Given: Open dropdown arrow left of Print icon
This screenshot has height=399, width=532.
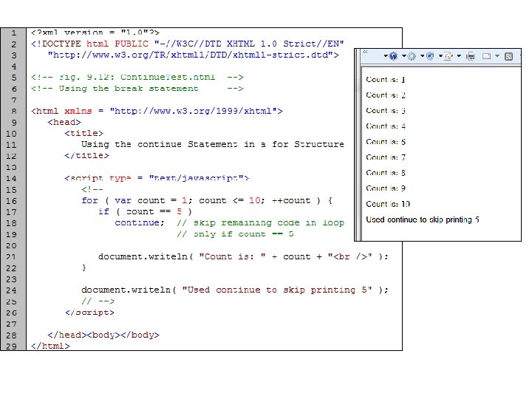Looking at the screenshot, I should [459, 56].
